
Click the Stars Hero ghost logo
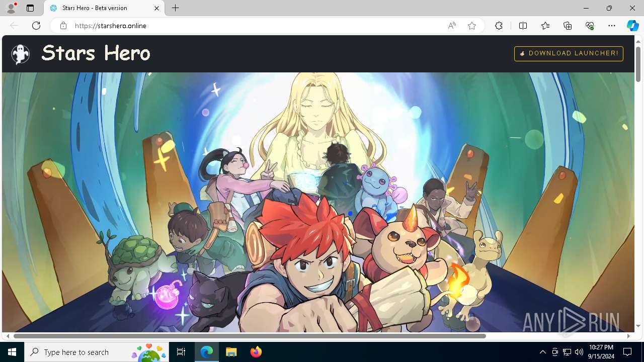coord(21,54)
